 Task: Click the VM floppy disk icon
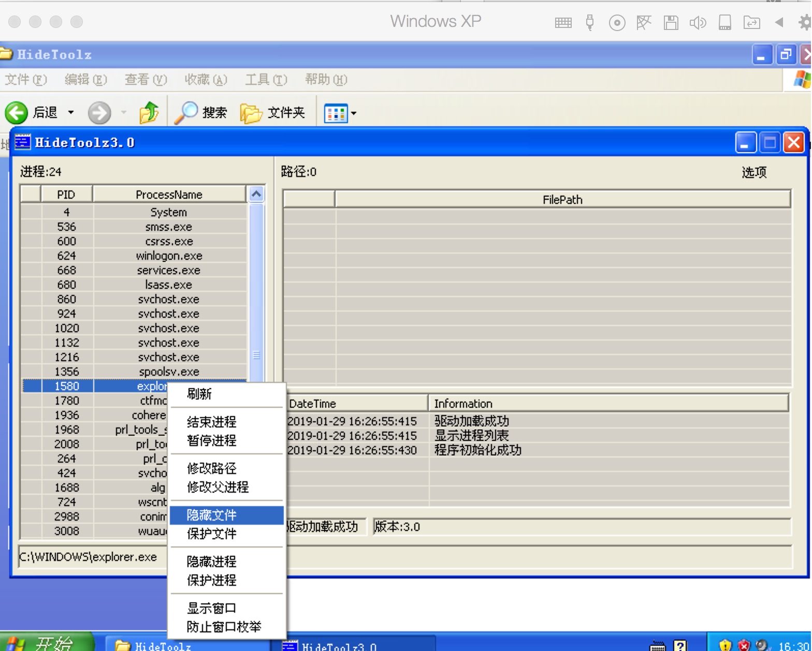point(671,22)
